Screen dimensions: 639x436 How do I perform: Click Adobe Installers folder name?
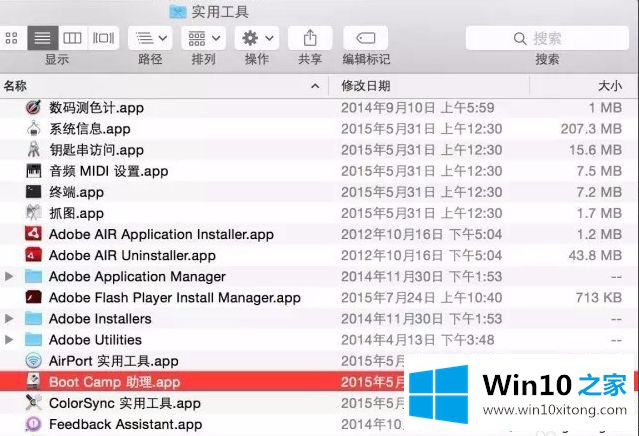100,319
